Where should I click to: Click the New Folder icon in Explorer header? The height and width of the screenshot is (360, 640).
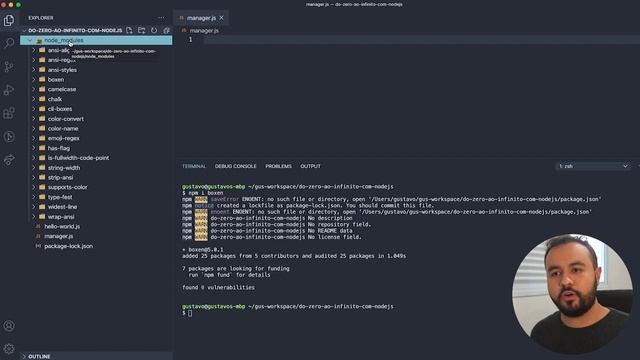(142, 30)
